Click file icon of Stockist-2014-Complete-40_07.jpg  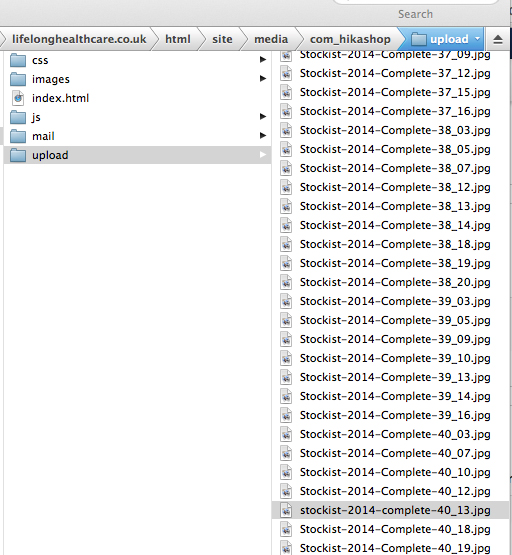286,453
